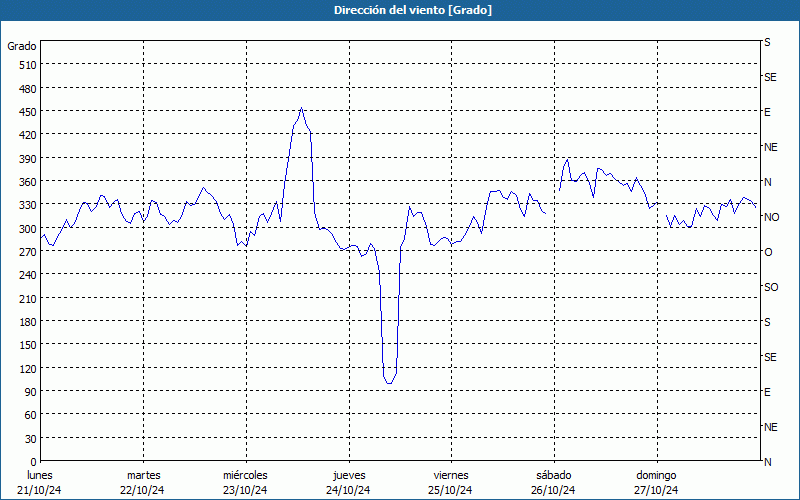Click the date label 27/10/24
The image size is (800, 500).
[656, 490]
